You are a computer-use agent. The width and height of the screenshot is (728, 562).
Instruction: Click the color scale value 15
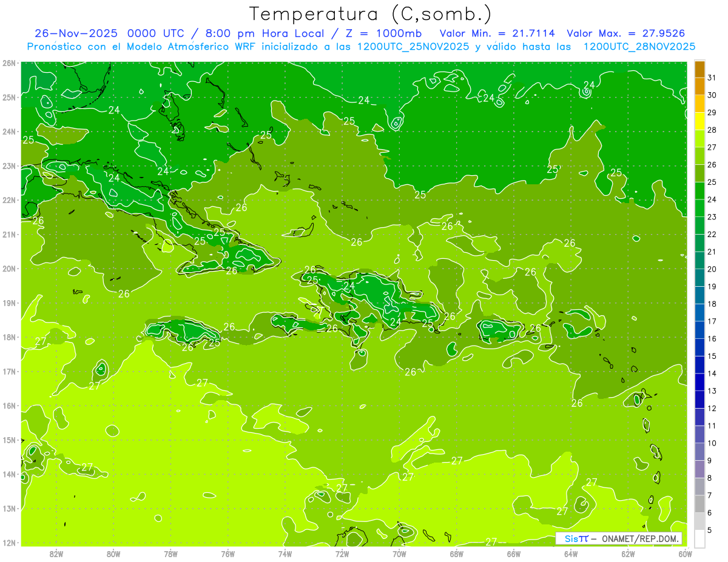point(712,356)
